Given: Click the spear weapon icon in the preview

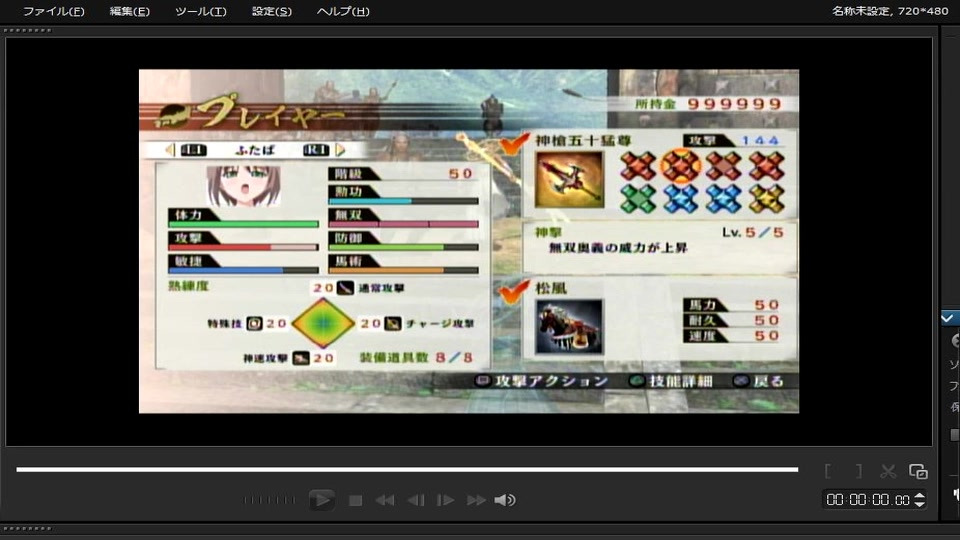Looking at the screenshot, I should pos(569,179).
